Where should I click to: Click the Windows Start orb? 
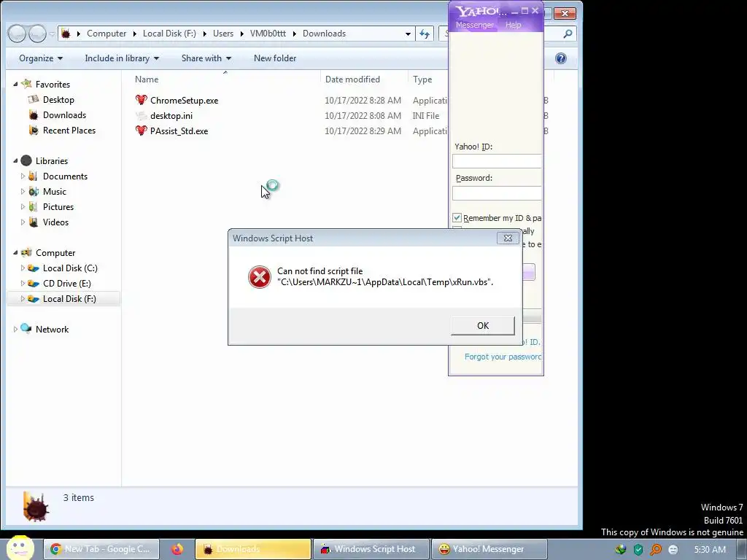(x=20, y=548)
